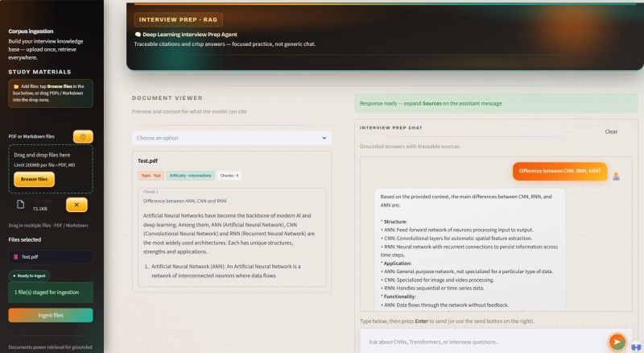This screenshot has height=353, width=644.
Task: Click the STUDY MATERIALS heading
Action: (39, 72)
